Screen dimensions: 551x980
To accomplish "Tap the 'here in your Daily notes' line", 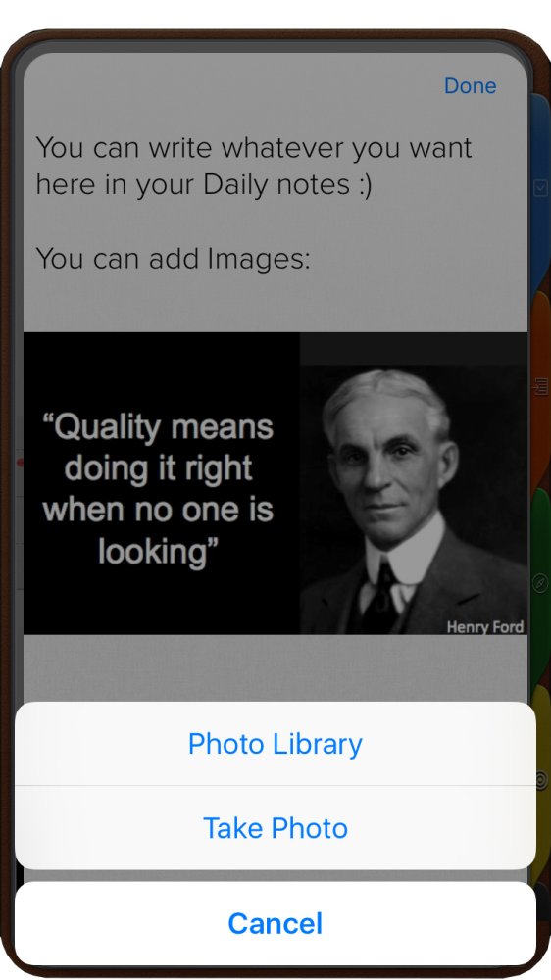I will click(x=203, y=185).
